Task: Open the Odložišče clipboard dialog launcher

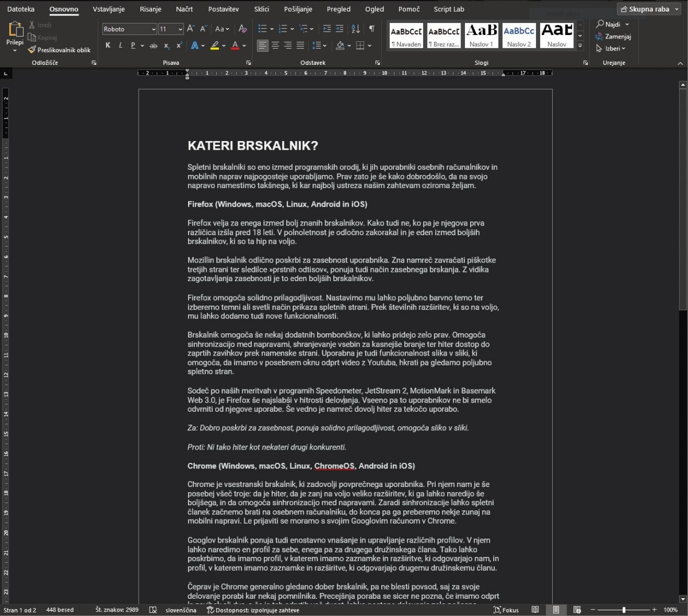Action: tap(94, 63)
